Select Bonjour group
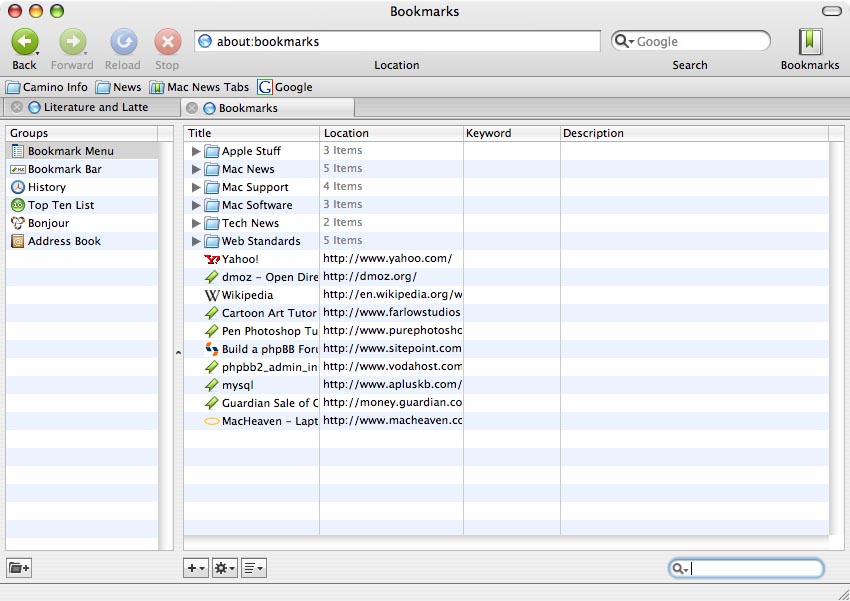This screenshot has height=601, width=850. coord(82,223)
